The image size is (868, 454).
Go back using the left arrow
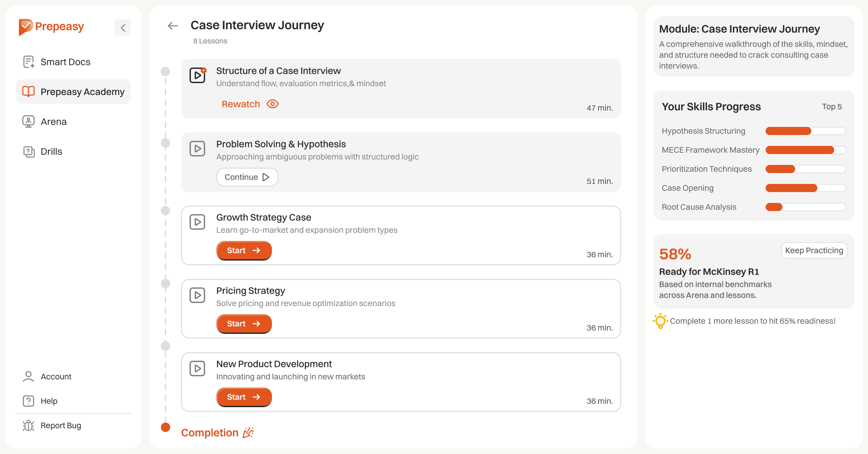pos(173,25)
